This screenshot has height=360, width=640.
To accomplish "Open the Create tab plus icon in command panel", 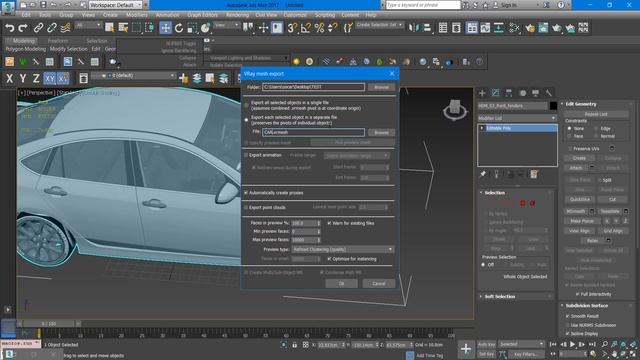I will 482,93.
